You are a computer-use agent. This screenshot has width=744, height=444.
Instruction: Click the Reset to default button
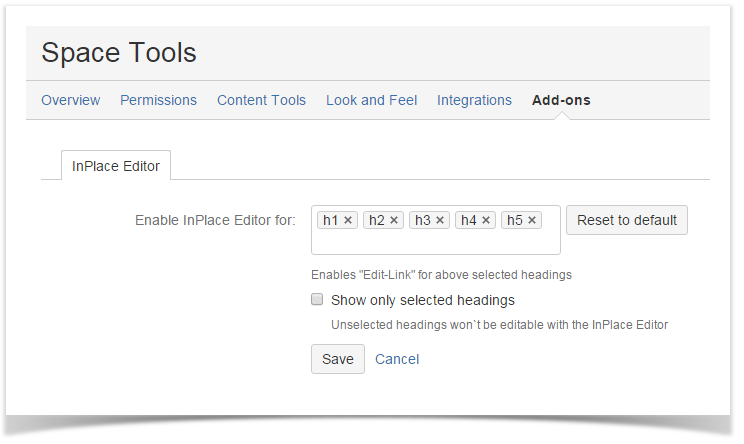tap(627, 220)
